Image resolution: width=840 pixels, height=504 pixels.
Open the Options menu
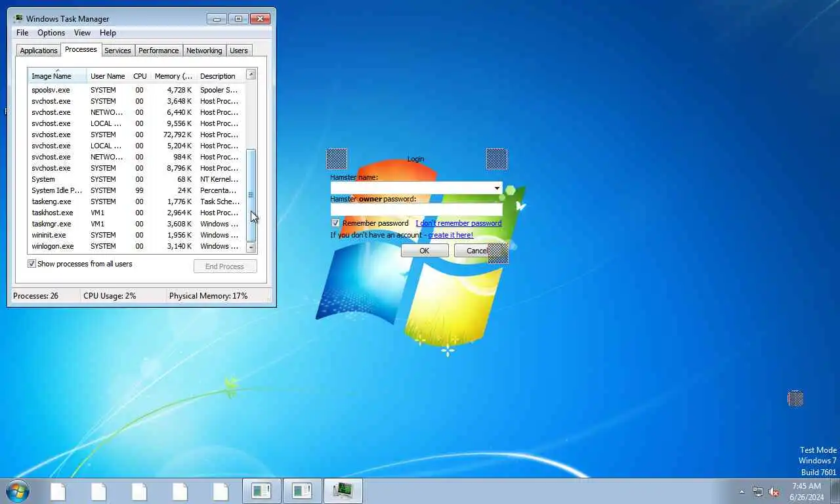point(51,33)
